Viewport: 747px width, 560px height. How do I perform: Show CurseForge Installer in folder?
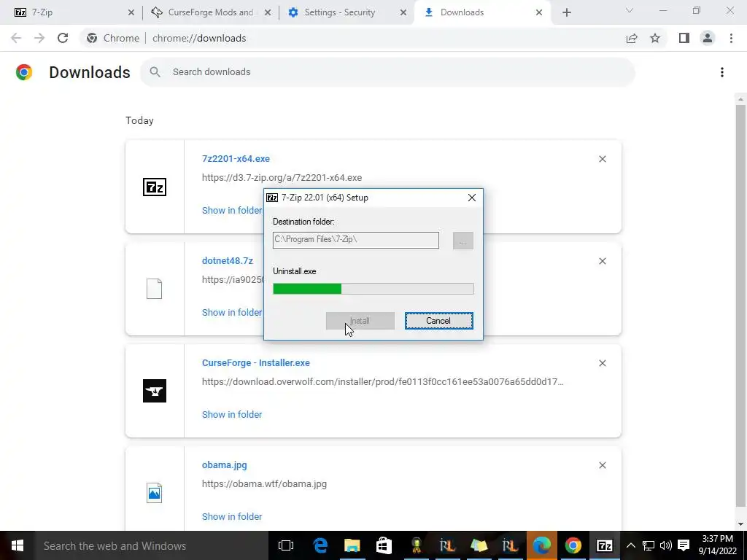(x=232, y=415)
